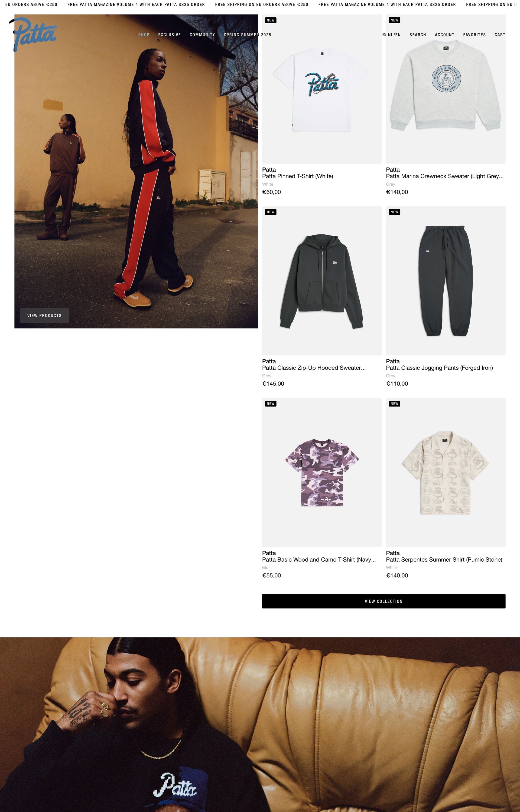Screen dimensions: 520x812
Task: Click the Patta logo
Action: pos(33,34)
